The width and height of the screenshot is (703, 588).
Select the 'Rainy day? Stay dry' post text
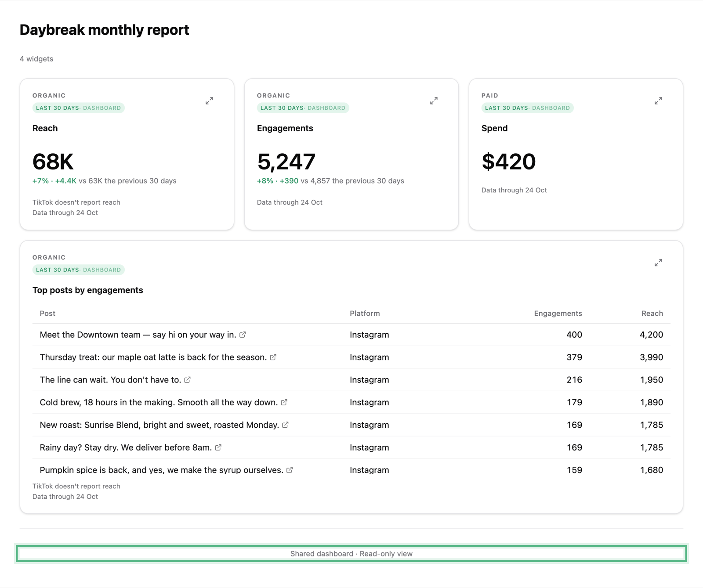[126, 447]
